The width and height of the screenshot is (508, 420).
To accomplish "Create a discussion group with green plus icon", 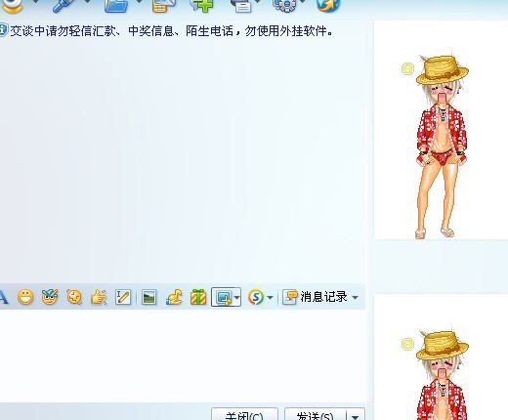I will [x=202, y=6].
